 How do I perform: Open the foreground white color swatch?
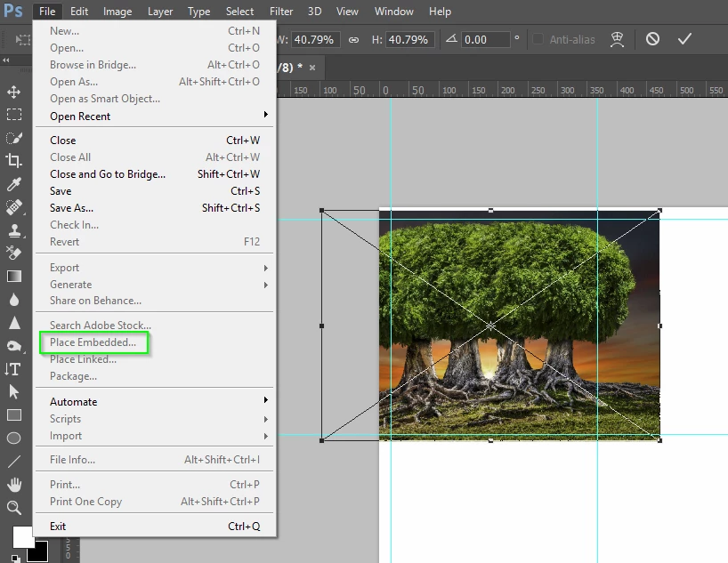pyautogui.click(x=22, y=537)
